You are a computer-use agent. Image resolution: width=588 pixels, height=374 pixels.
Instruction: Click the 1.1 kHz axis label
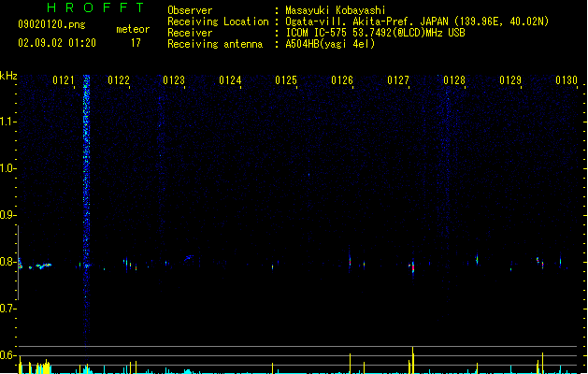coord(7,122)
